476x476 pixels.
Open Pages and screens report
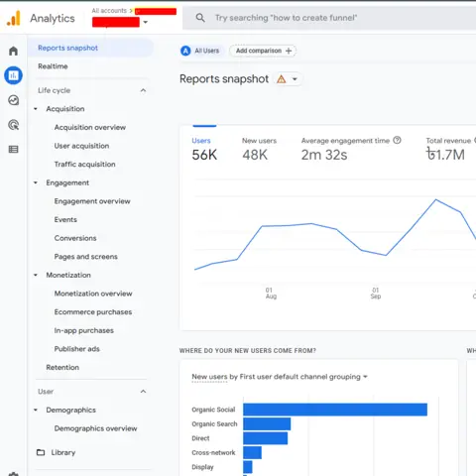pos(86,257)
